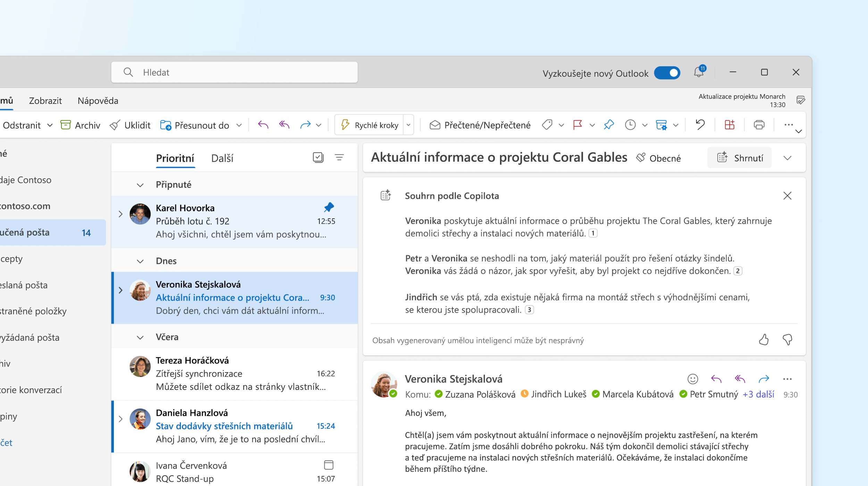This screenshot has height=486, width=868.
Task: Click citation 2 in Copilot summary
Action: pyautogui.click(x=737, y=271)
